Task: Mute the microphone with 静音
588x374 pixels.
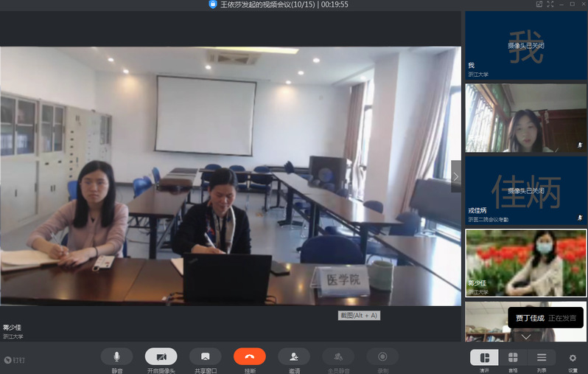Action: point(116,356)
